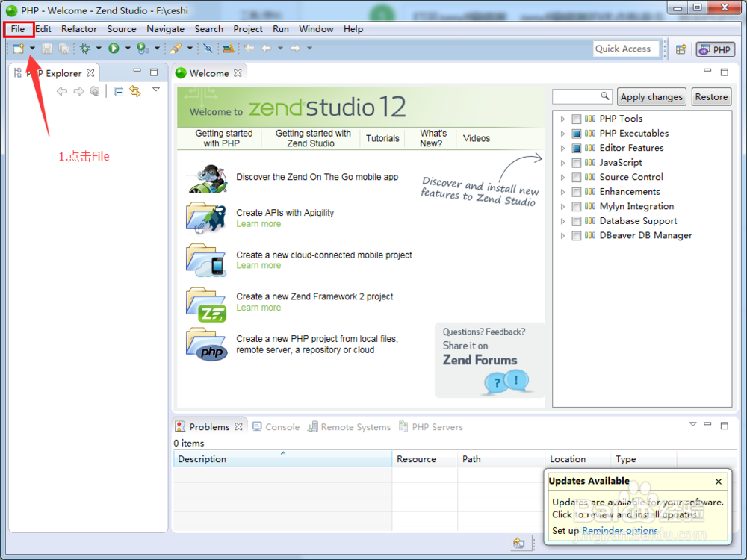Screen dimensions: 747x560
Task: Click the Open Perspective icon
Action: [681, 49]
